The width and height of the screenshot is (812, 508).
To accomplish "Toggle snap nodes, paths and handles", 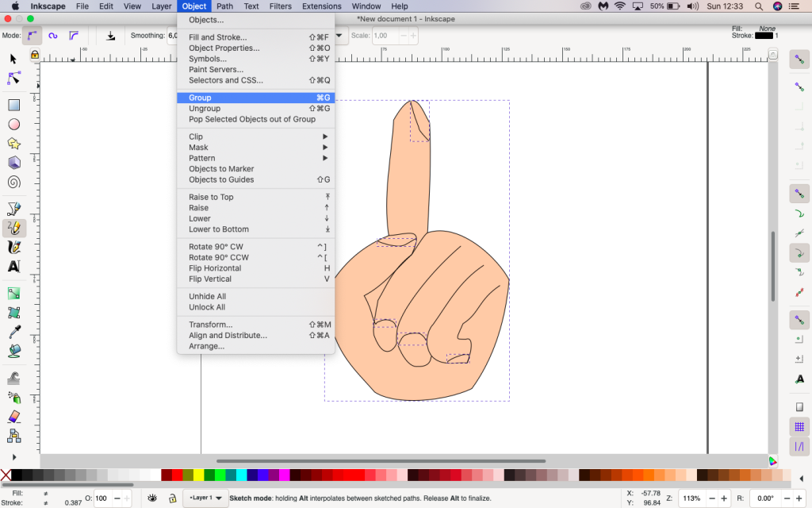I will click(x=799, y=194).
